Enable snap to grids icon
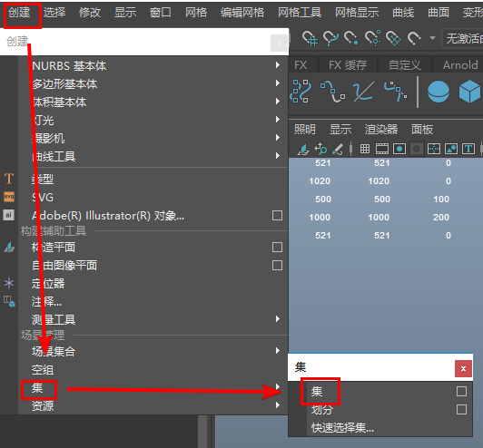The height and width of the screenshot is (448, 483). pos(310,38)
